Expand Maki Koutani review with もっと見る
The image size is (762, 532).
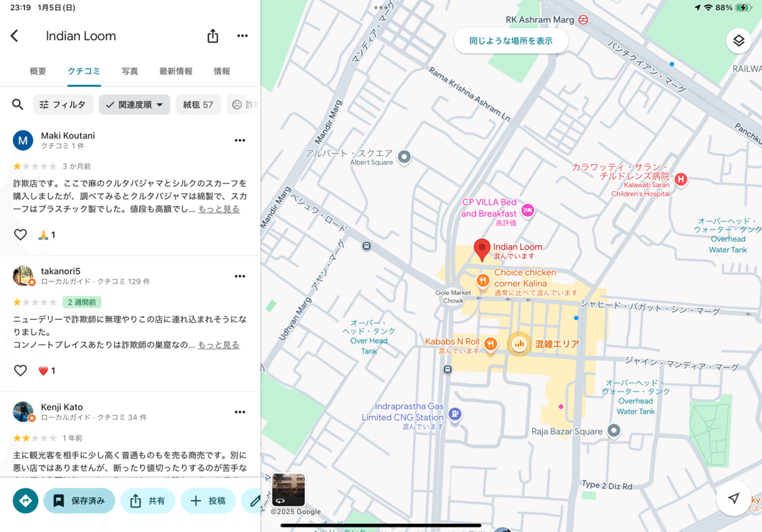pyautogui.click(x=218, y=209)
